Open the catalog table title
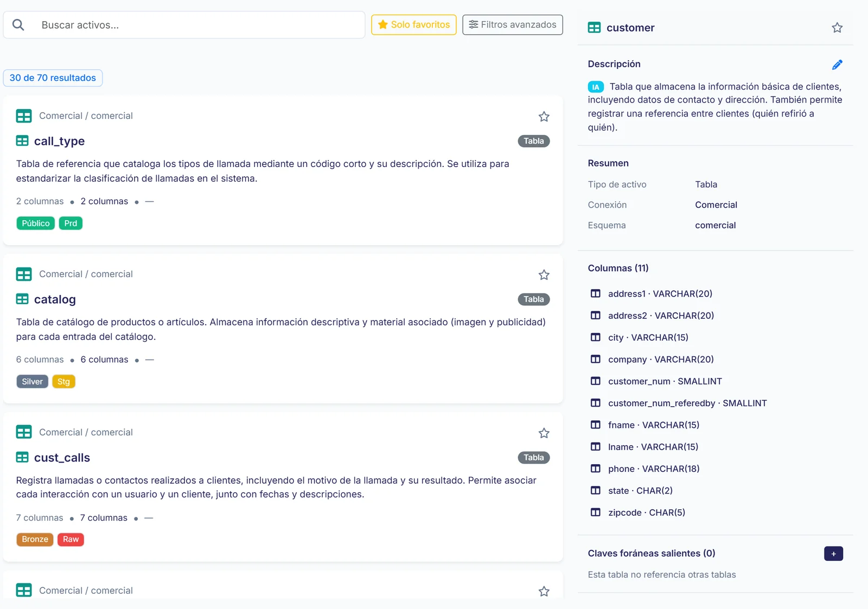Image resolution: width=868 pixels, height=609 pixels. coord(55,299)
